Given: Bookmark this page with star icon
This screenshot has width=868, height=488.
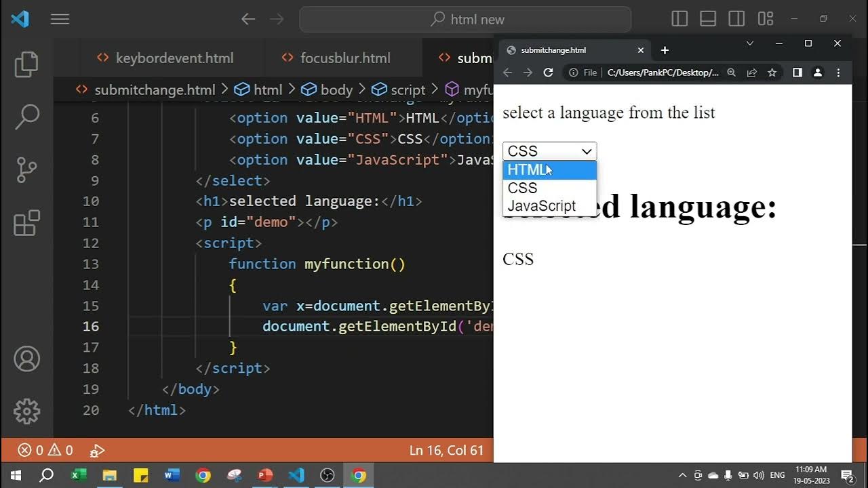Looking at the screenshot, I should pyautogui.click(x=772, y=73).
